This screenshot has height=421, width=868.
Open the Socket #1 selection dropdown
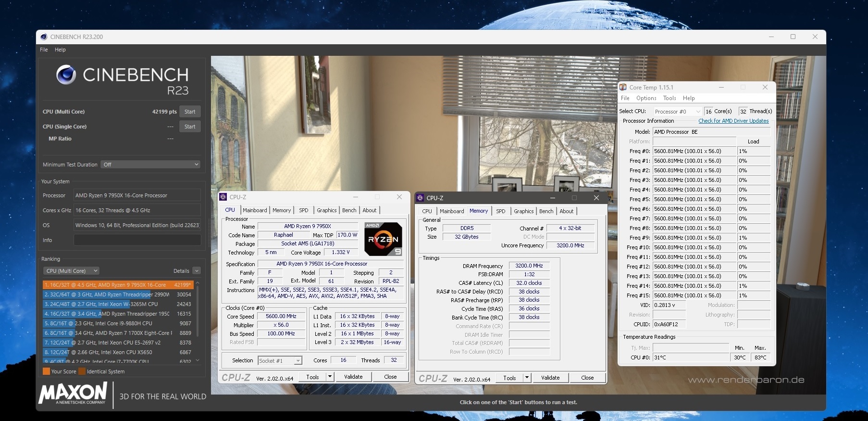[280, 360]
